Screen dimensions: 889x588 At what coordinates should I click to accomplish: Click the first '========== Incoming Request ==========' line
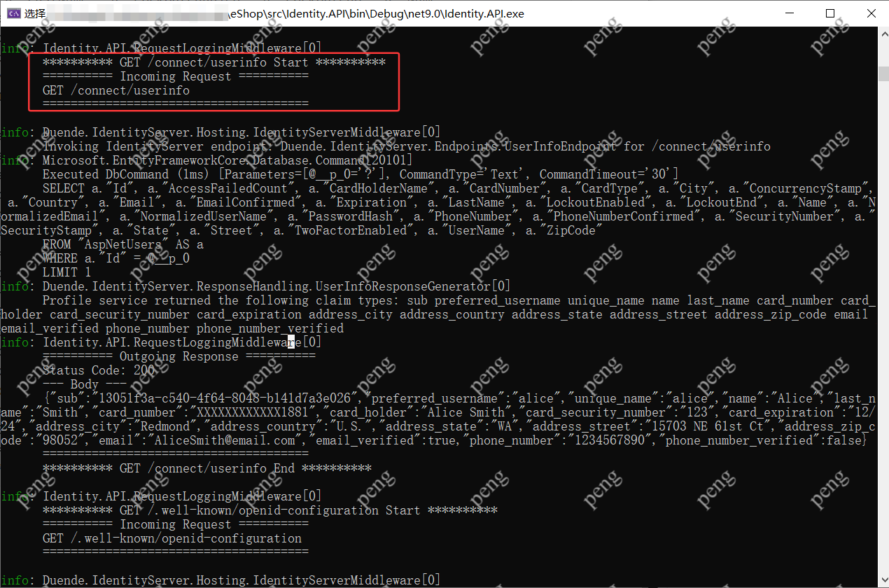click(x=176, y=76)
